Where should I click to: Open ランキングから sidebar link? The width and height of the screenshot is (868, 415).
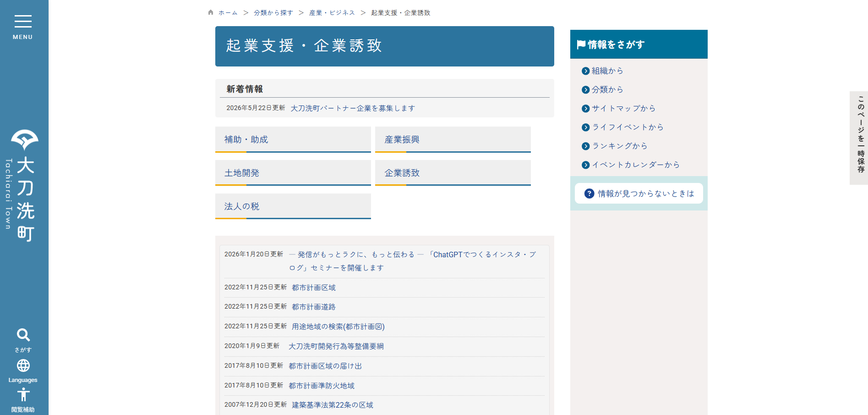click(619, 146)
